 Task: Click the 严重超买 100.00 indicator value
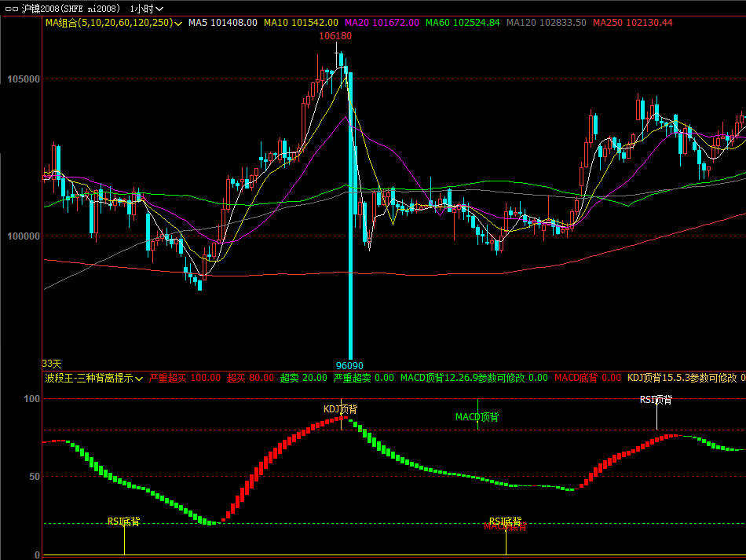[185, 379]
